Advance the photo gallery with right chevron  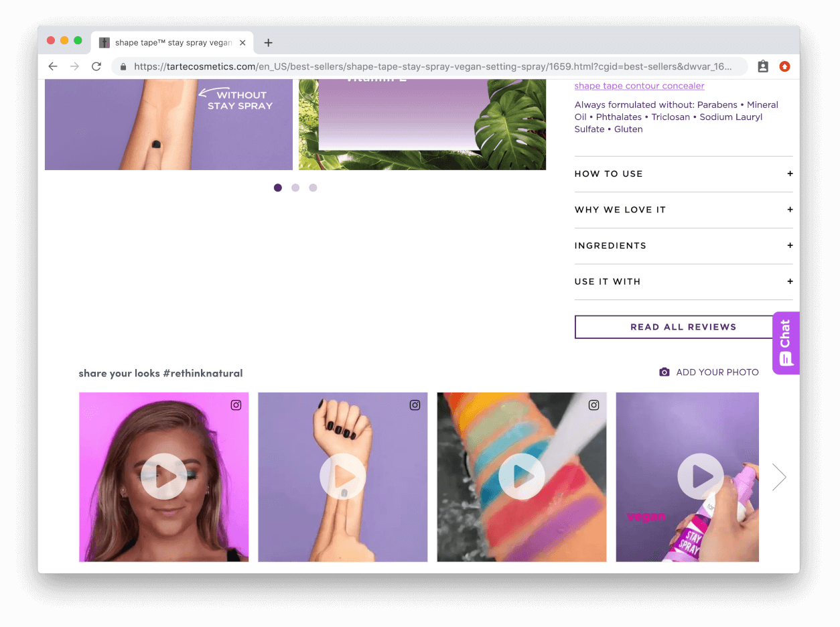click(x=779, y=477)
